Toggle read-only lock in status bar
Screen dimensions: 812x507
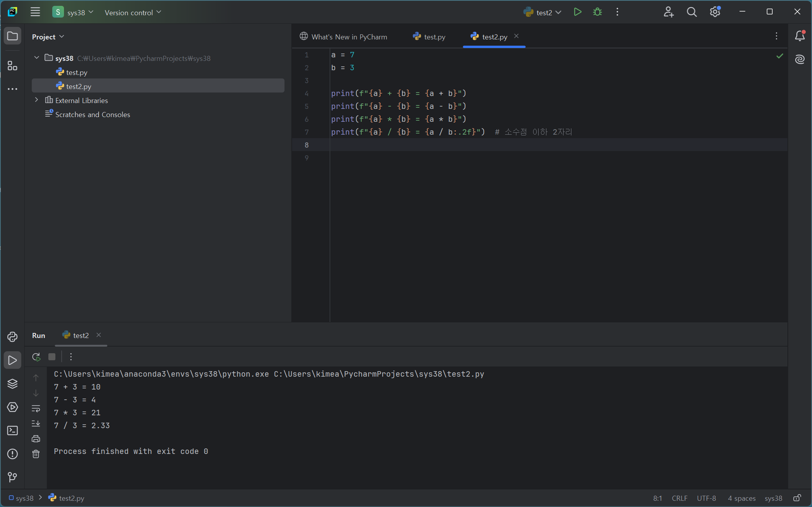point(797,498)
